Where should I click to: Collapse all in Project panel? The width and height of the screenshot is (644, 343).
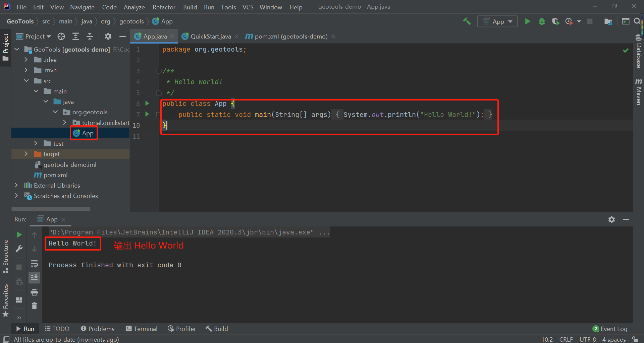(90, 36)
